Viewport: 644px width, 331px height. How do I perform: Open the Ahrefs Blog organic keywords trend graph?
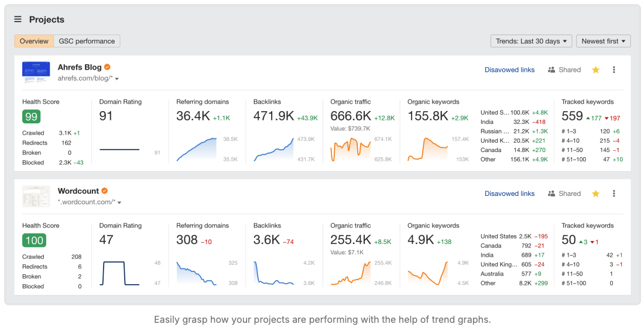(x=427, y=149)
